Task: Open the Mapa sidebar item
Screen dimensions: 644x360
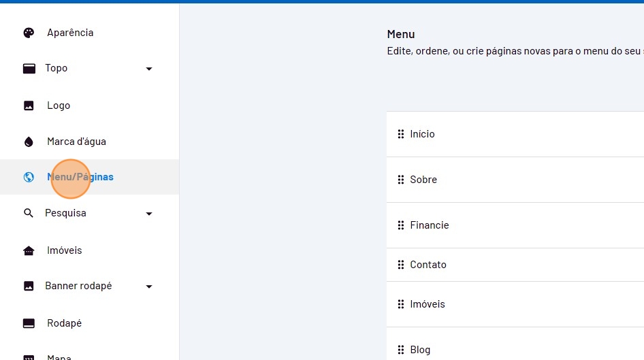Action: [x=59, y=356]
